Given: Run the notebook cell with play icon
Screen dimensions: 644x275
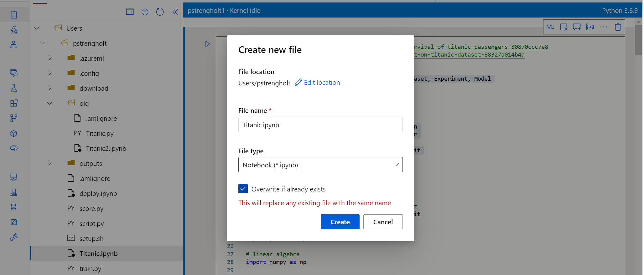Looking at the screenshot, I should coord(207,44).
